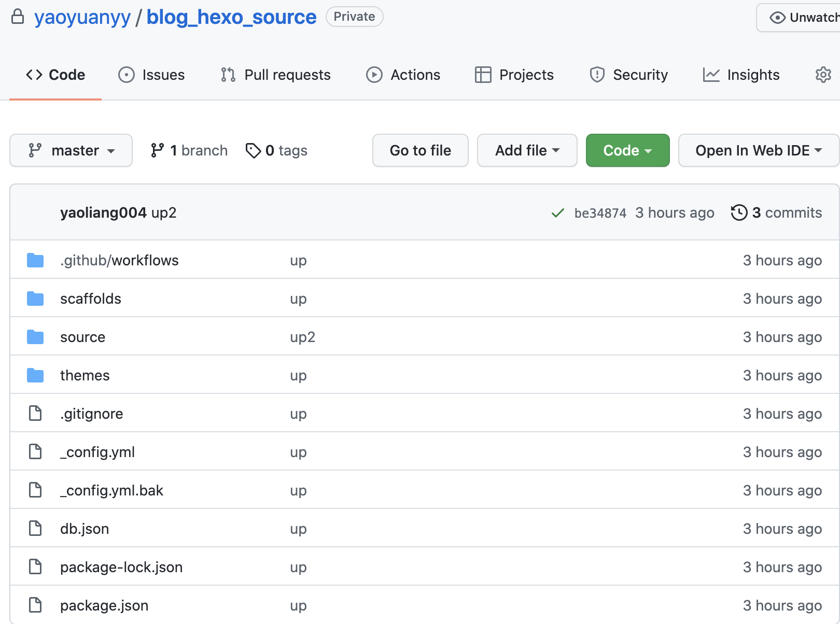The image size is (840, 624).
Task: Click the Private visibility badge
Action: [355, 17]
